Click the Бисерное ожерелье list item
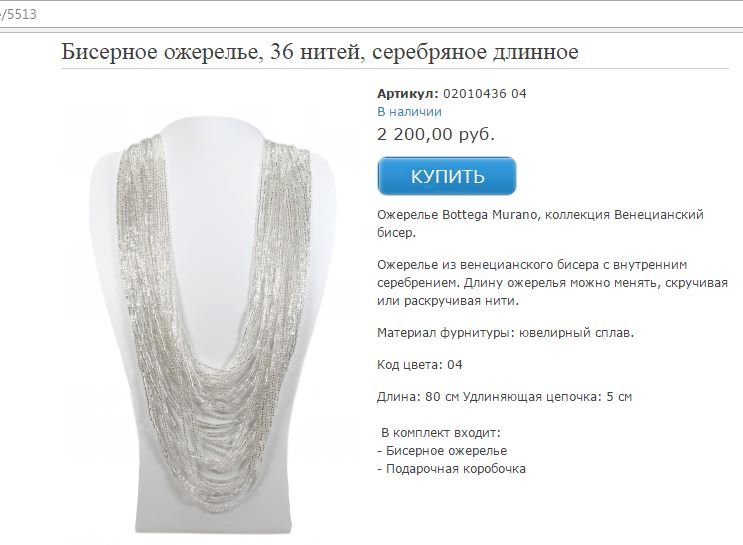 click(x=442, y=451)
